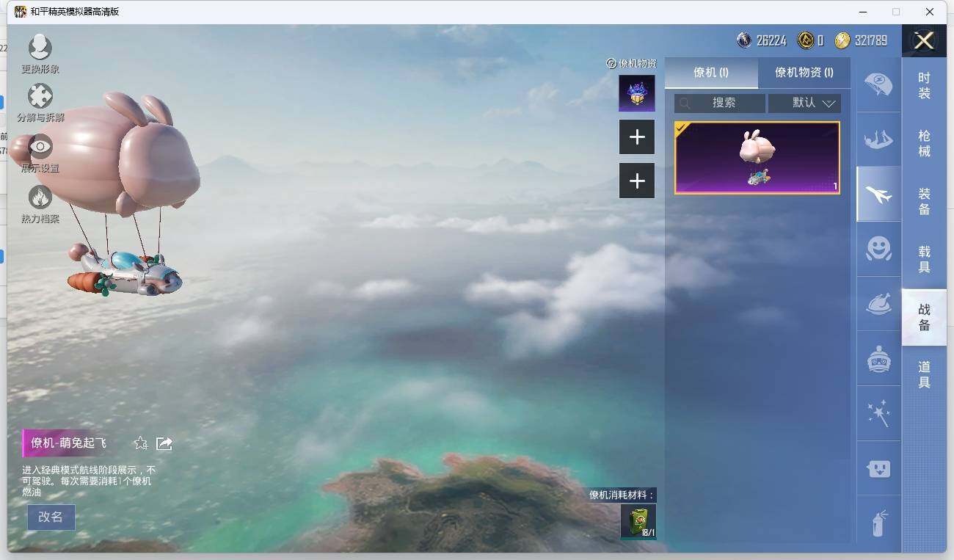This screenshot has height=560, width=954.
Task: Open the roast chicken category icon
Action: tap(878, 304)
